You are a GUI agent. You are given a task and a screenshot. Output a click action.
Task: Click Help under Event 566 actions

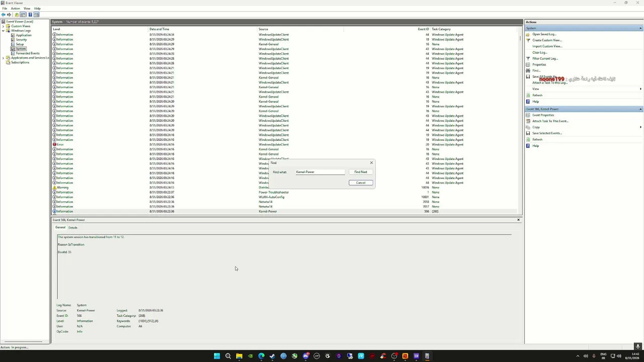click(535, 146)
